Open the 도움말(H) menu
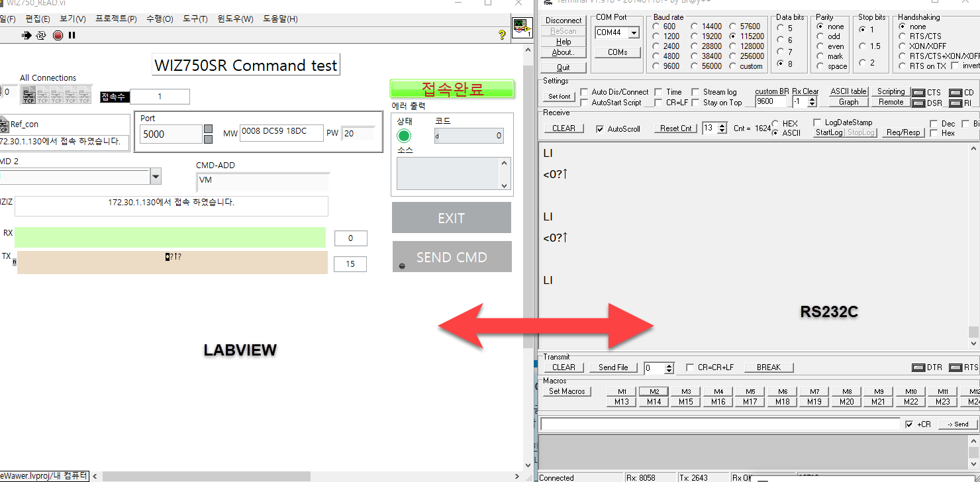 coord(280,19)
